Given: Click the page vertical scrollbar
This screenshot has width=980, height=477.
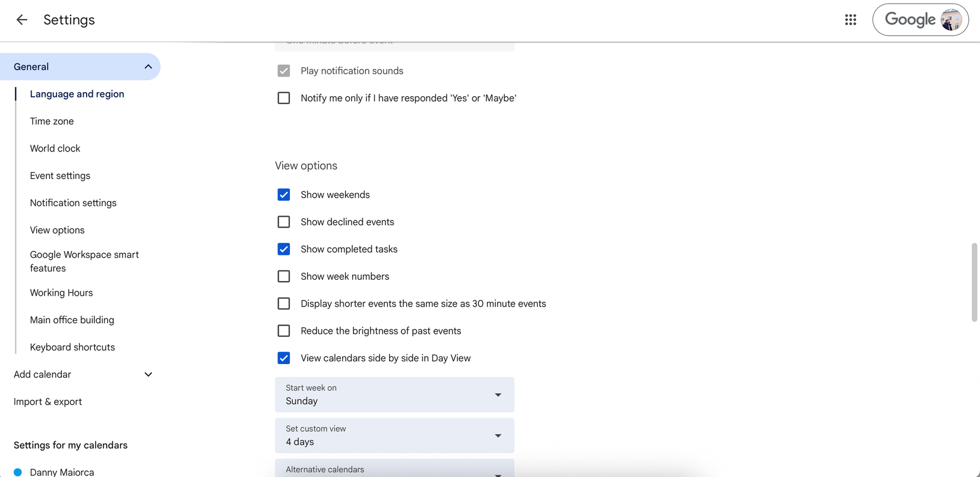Looking at the screenshot, I should point(974,282).
